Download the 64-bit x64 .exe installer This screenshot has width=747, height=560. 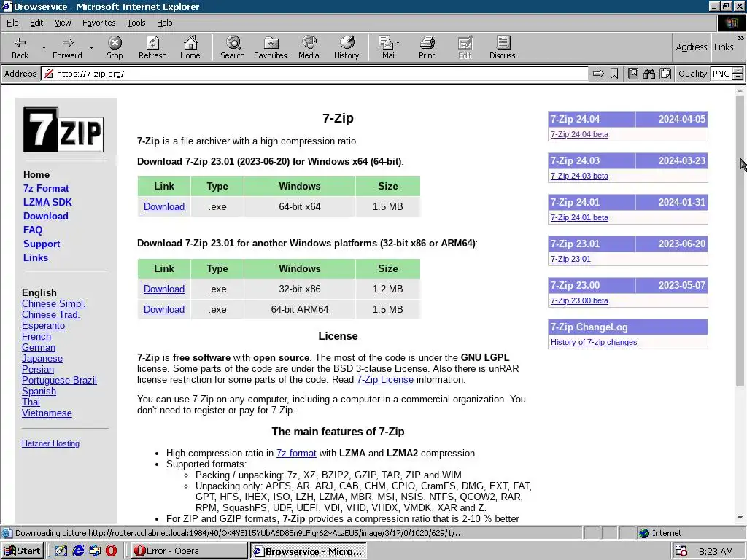point(164,206)
